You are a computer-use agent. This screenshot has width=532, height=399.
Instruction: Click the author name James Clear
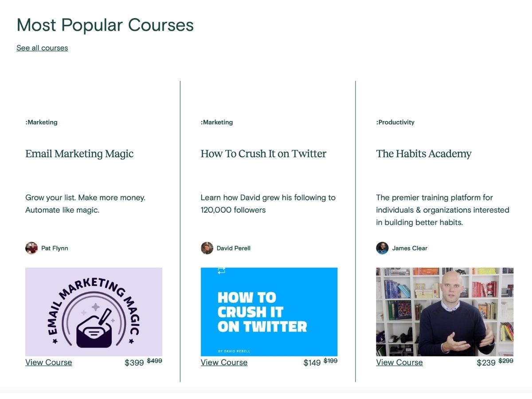coord(410,248)
